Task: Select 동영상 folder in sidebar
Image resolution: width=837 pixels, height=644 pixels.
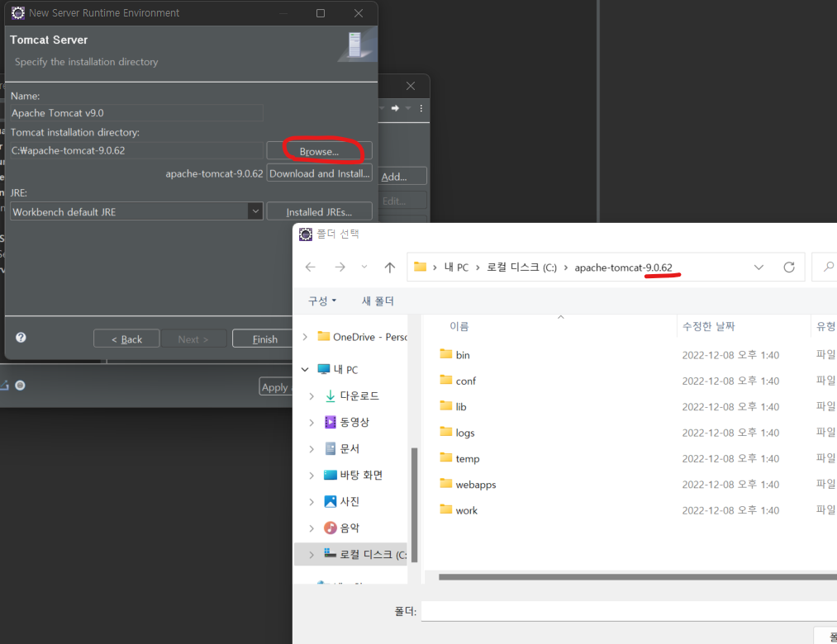Action: tap(347, 422)
